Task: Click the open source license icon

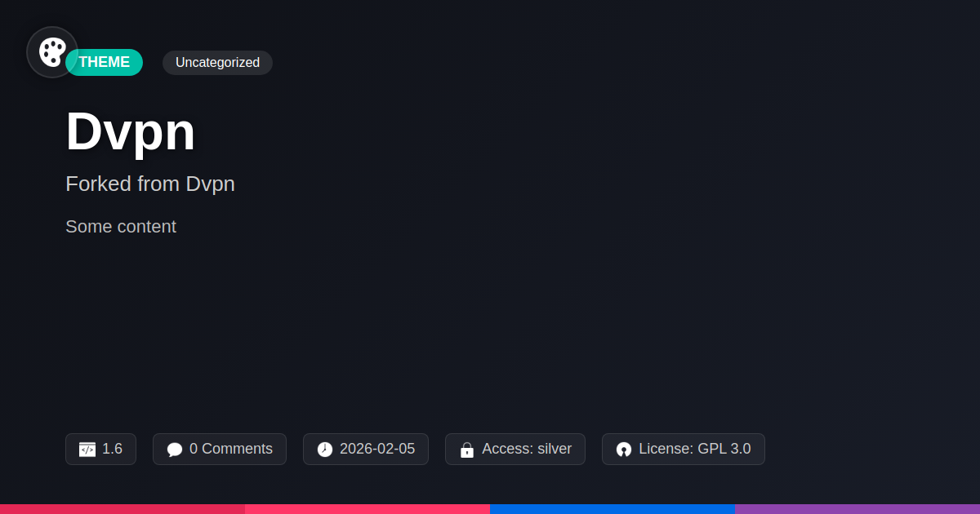Action: (x=624, y=450)
